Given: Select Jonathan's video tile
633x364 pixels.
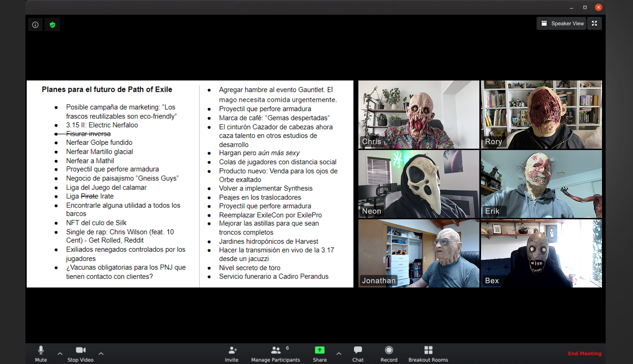Looking at the screenshot, I should click(x=419, y=253).
